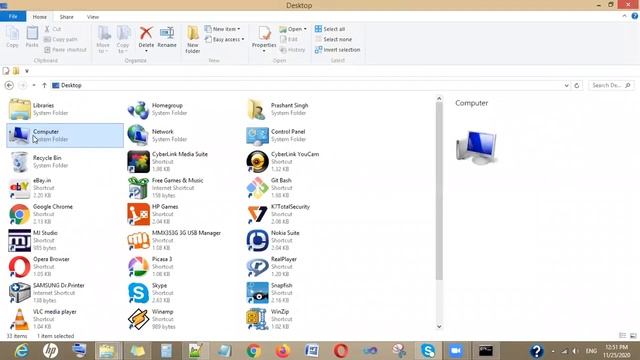This screenshot has height=360, width=640.
Task: Select the MJ Studio shortcut icon
Action: click(x=20, y=240)
